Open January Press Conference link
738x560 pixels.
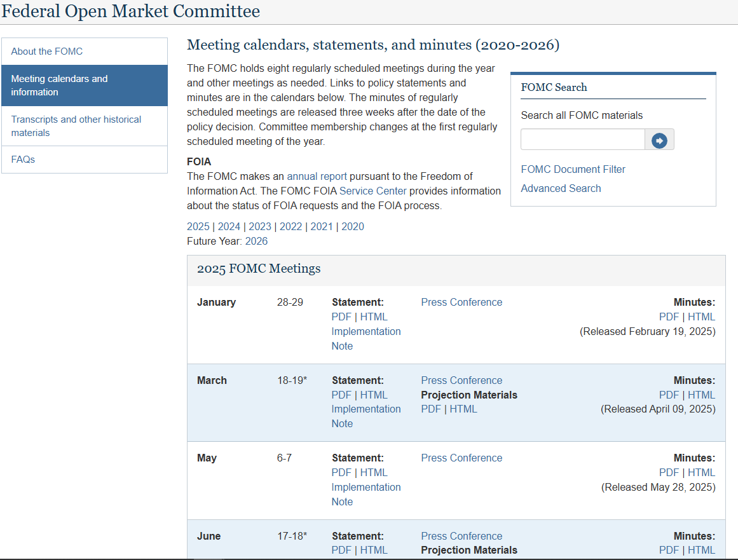(461, 303)
